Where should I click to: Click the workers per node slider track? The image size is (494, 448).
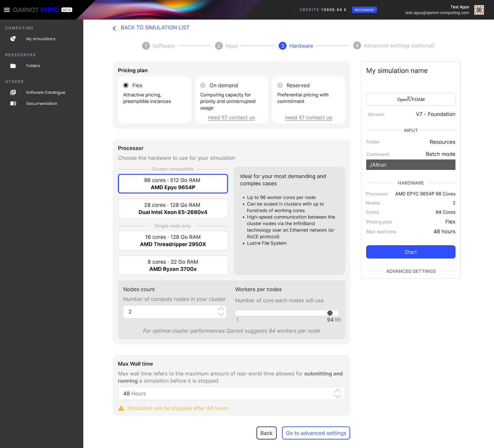coord(287,313)
